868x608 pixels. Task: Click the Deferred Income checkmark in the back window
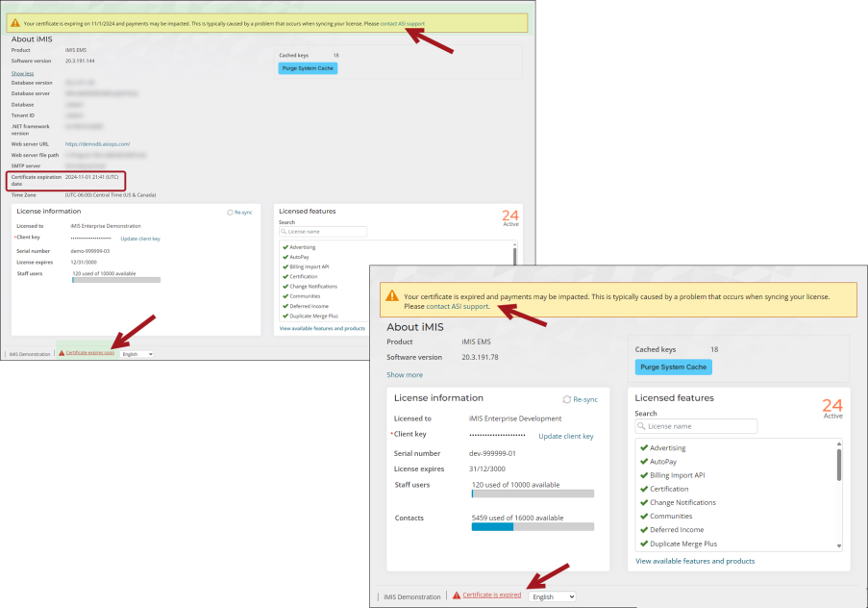[285, 306]
